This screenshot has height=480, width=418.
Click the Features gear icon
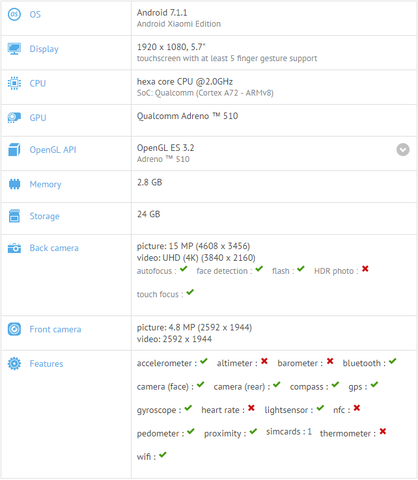(14, 364)
